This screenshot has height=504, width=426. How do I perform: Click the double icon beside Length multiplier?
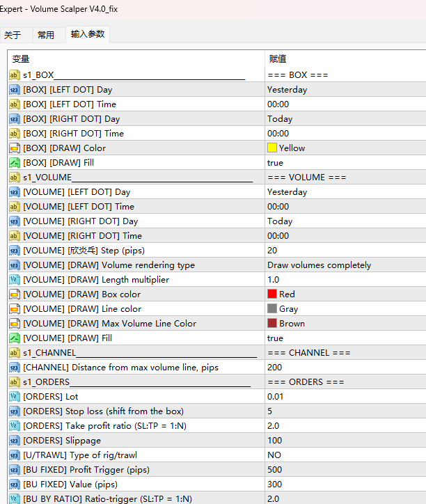coord(15,280)
